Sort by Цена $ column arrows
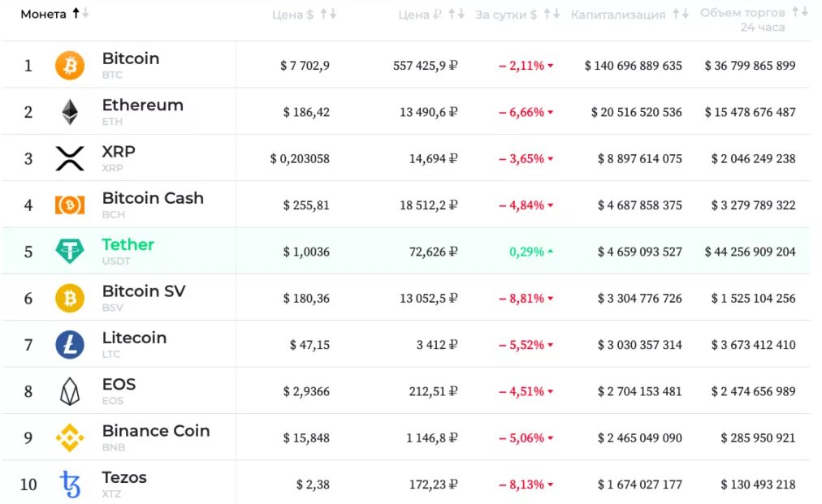822x504 pixels. pos(328,14)
